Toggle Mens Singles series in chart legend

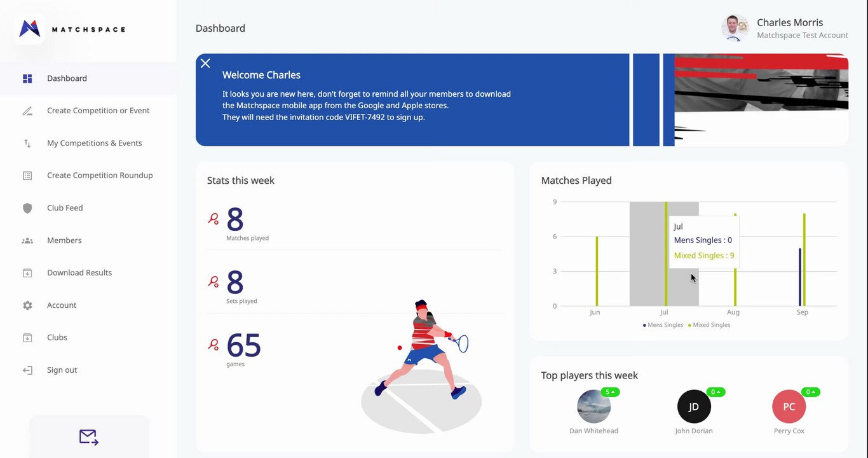[x=663, y=325]
